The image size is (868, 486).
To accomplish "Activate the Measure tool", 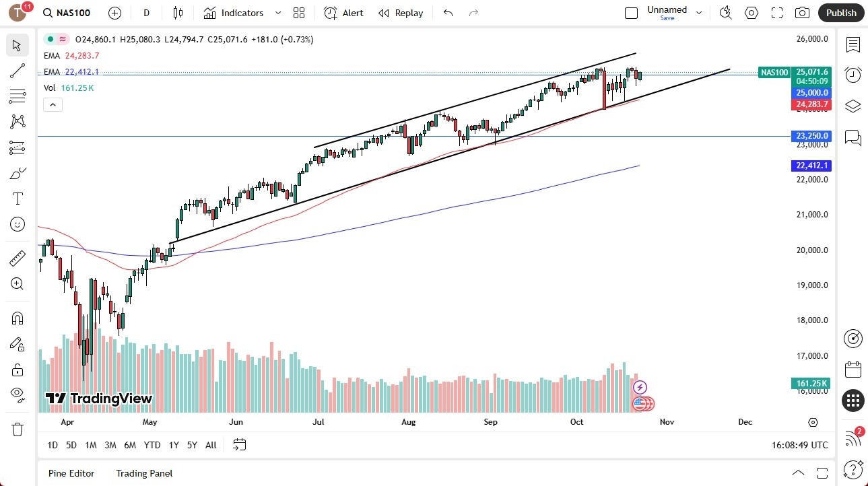I will click(x=17, y=258).
